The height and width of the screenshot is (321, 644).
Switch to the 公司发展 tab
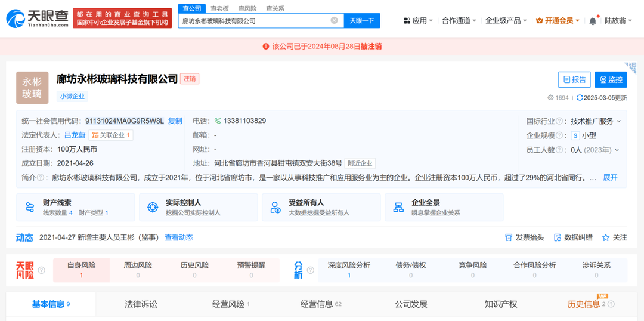coord(411,304)
